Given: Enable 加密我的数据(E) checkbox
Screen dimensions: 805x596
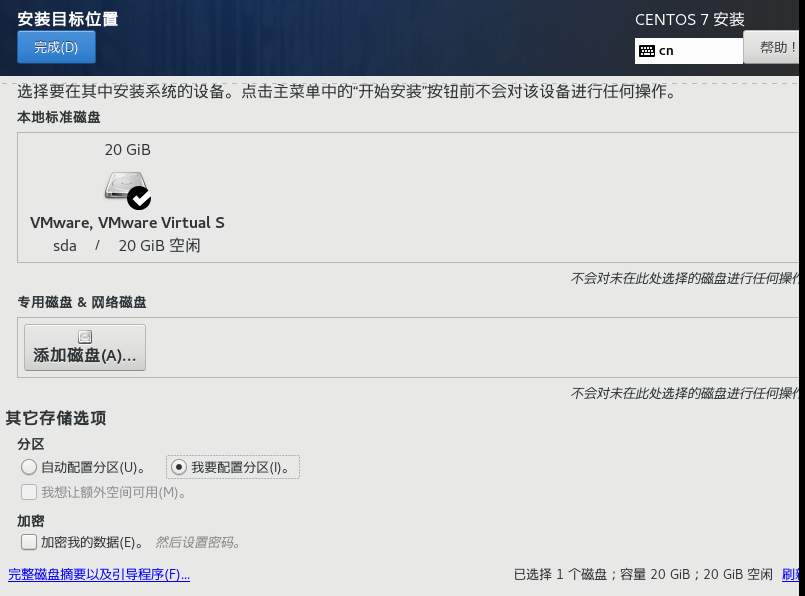Looking at the screenshot, I should [x=29, y=542].
